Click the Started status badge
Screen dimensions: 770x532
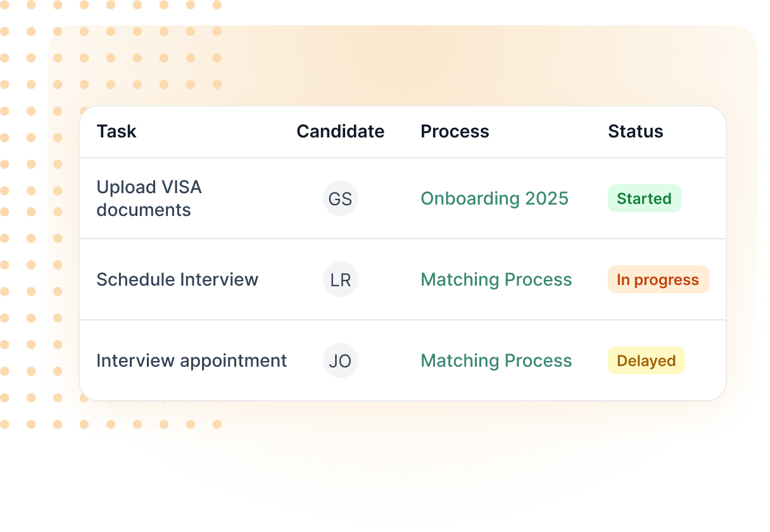[x=645, y=198]
